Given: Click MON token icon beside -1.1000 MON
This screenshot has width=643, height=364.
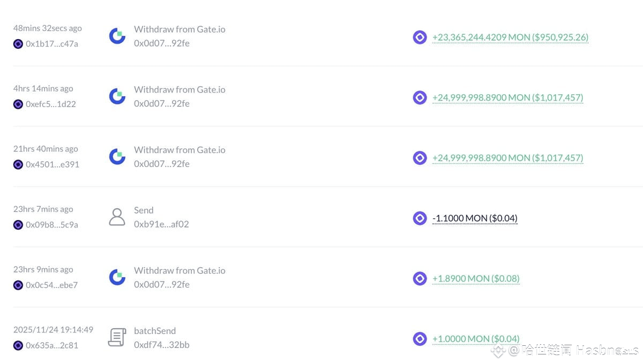Looking at the screenshot, I should point(420,218).
